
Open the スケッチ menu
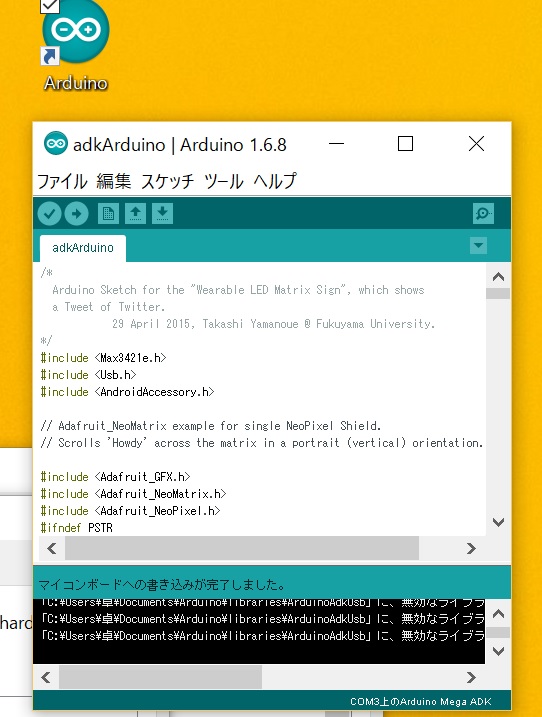pos(167,181)
